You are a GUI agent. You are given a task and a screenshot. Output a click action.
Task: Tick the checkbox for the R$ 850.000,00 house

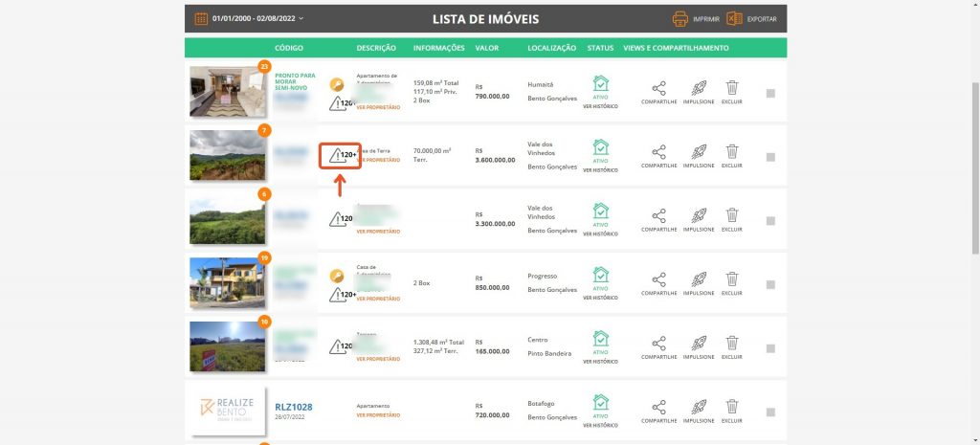click(x=771, y=284)
